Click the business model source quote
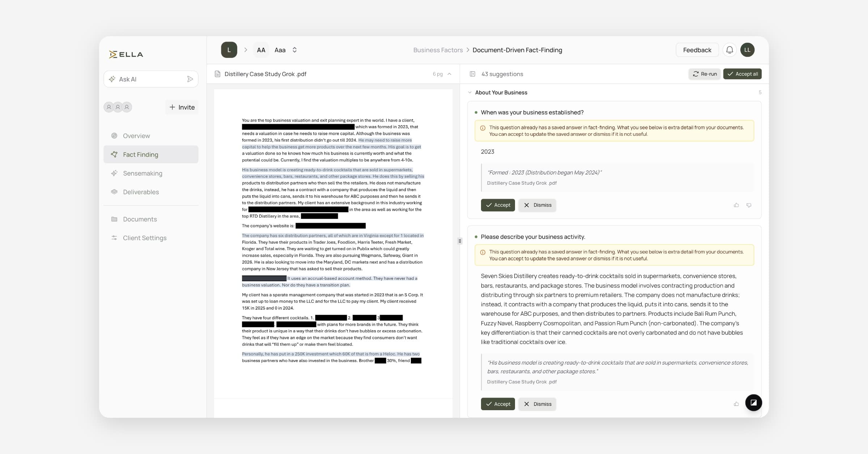 [x=618, y=367]
